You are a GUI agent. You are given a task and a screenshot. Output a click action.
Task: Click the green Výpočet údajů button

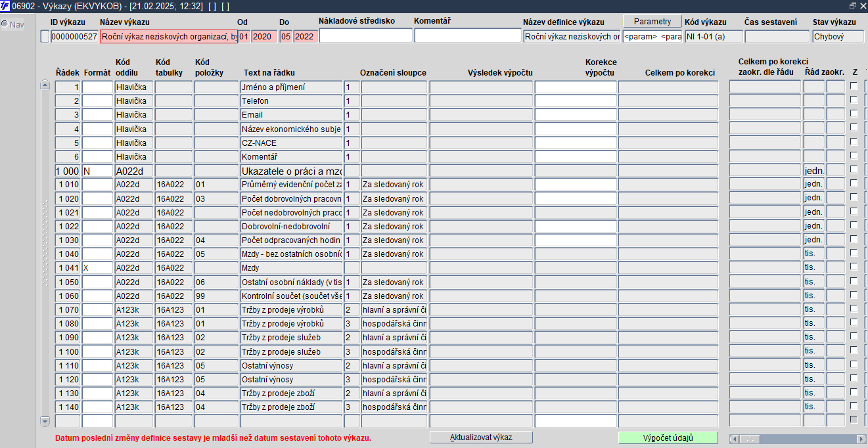tap(668, 437)
